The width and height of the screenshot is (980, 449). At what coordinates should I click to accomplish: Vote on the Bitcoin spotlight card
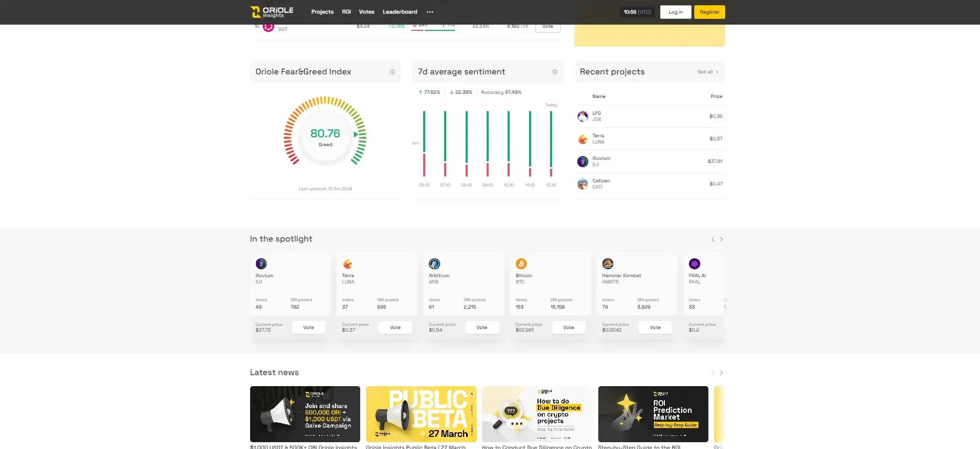click(568, 327)
